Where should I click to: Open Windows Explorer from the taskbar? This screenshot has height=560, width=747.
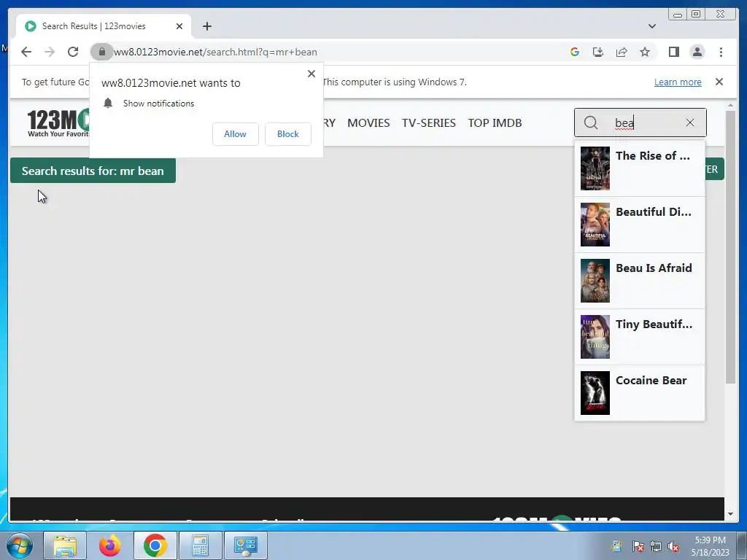pos(65,545)
